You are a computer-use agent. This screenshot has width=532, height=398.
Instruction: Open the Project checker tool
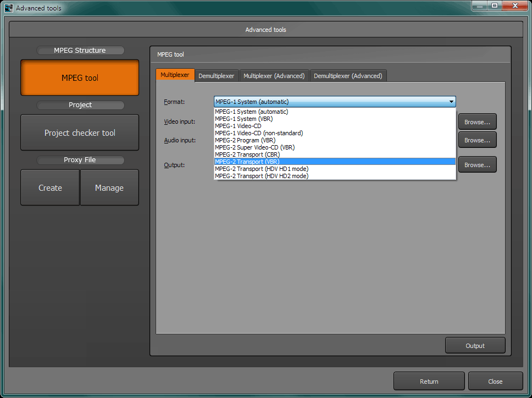point(79,132)
